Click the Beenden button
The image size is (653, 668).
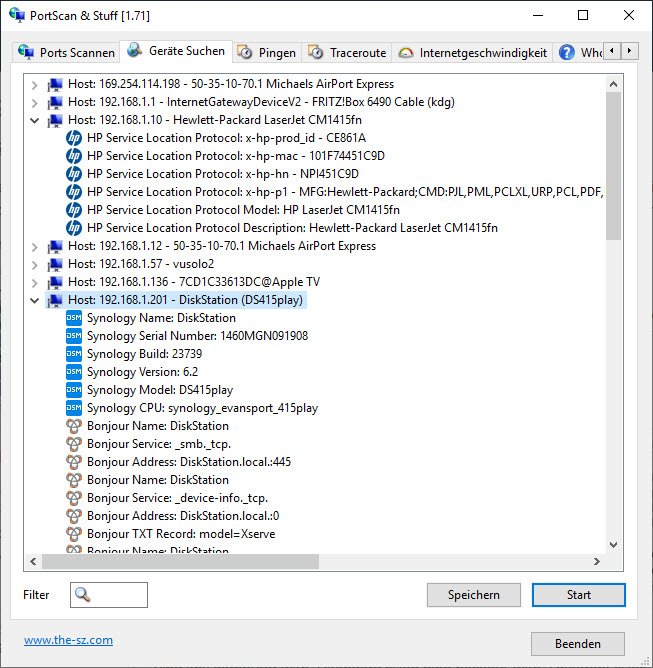point(578,644)
